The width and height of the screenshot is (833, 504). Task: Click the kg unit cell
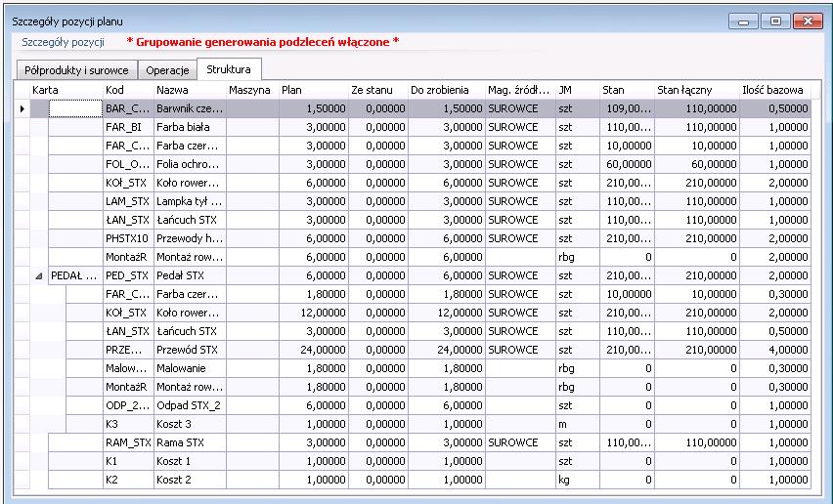[x=578, y=481]
